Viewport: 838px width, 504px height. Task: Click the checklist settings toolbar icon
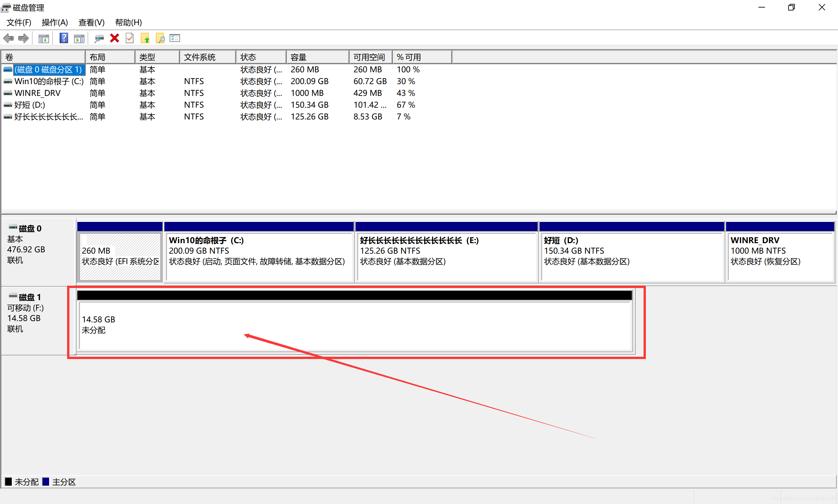tap(175, 38)
